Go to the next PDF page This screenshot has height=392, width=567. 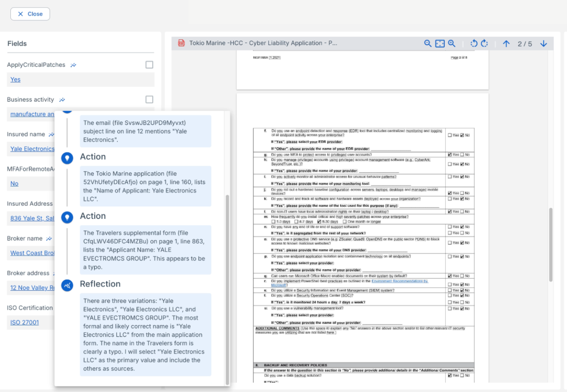click(543, 44)
